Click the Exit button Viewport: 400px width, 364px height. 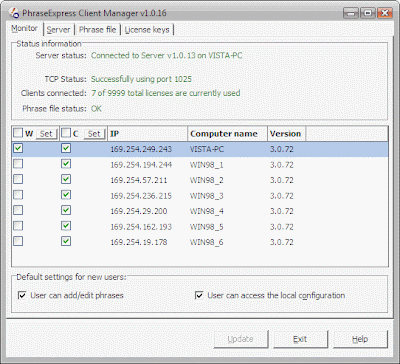point(300,339)
